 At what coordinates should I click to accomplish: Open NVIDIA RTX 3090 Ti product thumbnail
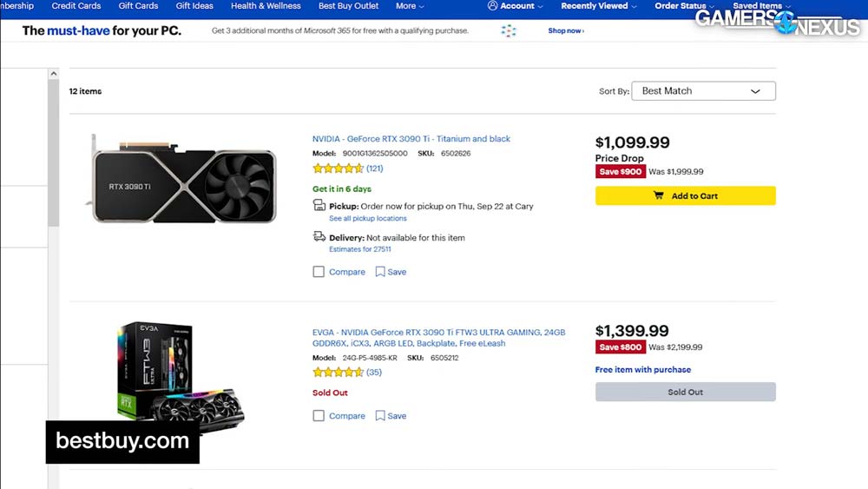click(184, 177)
